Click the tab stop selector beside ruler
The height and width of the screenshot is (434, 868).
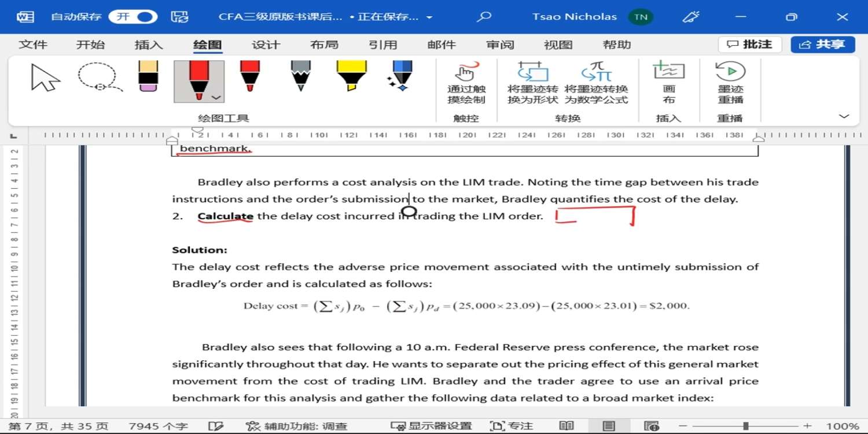pos(14,136)
